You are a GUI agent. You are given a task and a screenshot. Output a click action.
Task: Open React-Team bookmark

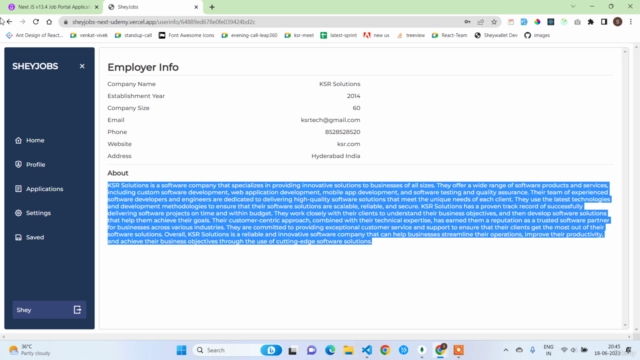tap(449, 36)
